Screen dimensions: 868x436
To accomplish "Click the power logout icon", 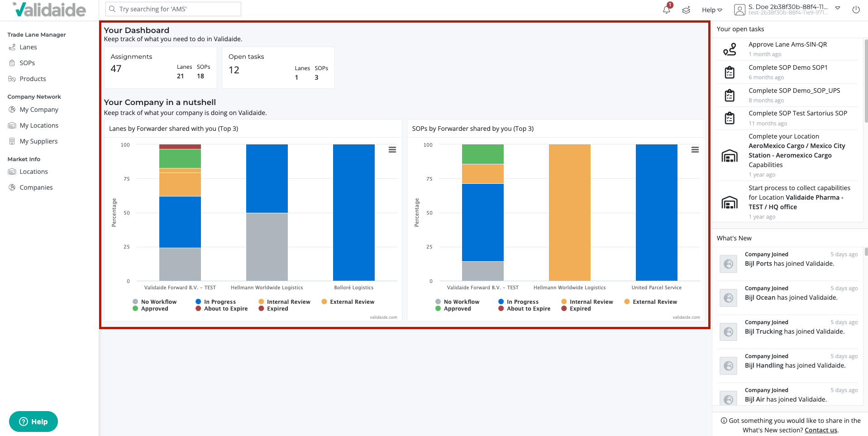I will click(856, 10).
